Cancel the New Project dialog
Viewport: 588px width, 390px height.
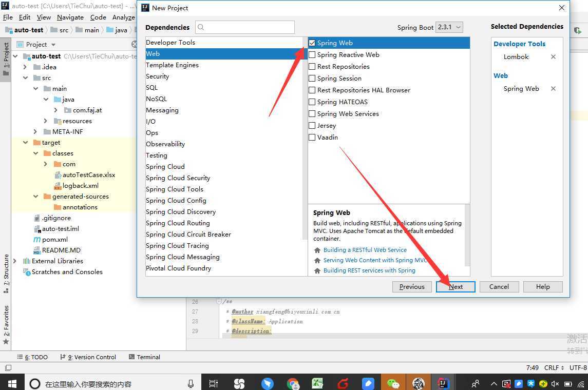pyautogui.click(x=499, y=287)
